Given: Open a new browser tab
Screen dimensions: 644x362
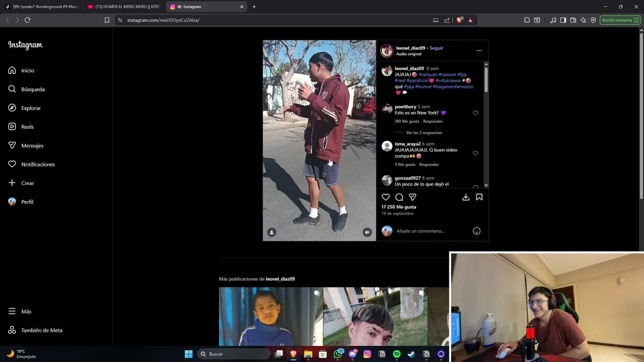Looking at the screenshot, I should (254, 7).
